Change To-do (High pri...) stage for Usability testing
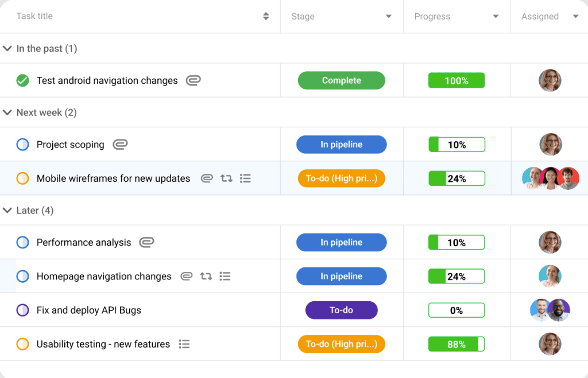This screenshot has width=588, height=378. tap(342, 344)
